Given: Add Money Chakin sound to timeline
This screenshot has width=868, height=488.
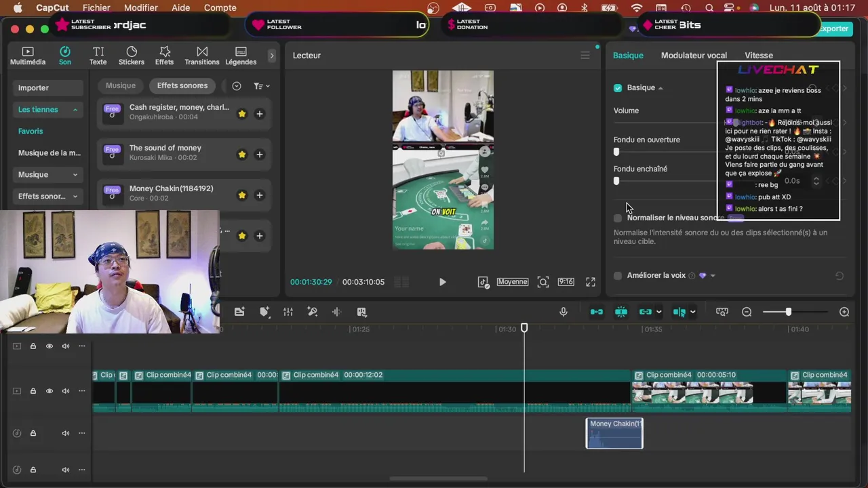Looking at the screenshot, I should coord(259,195).
